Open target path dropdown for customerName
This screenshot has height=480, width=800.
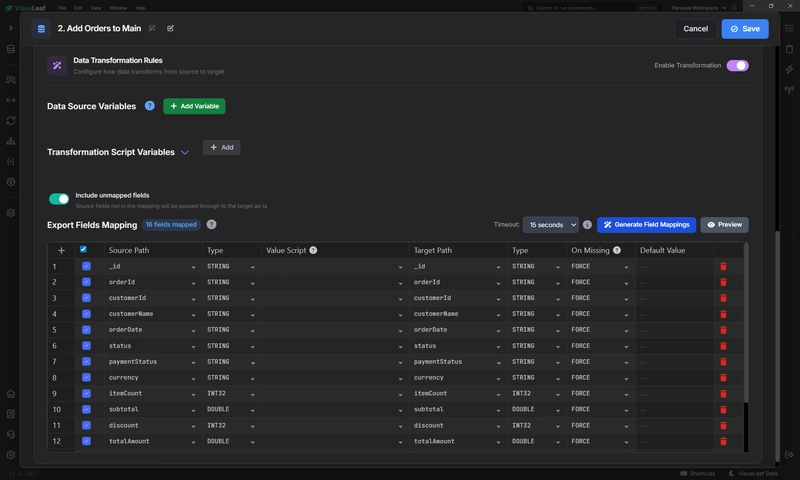[498, 315]
